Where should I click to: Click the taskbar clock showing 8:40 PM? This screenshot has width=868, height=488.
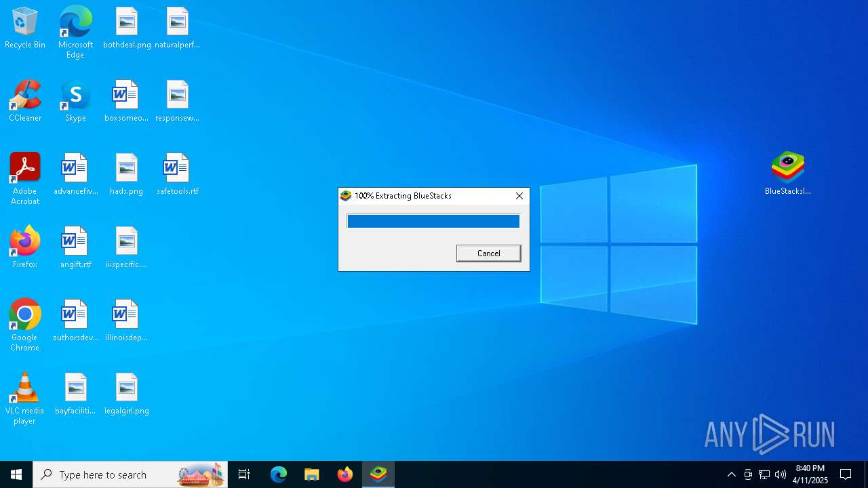[x=810, y=474]
